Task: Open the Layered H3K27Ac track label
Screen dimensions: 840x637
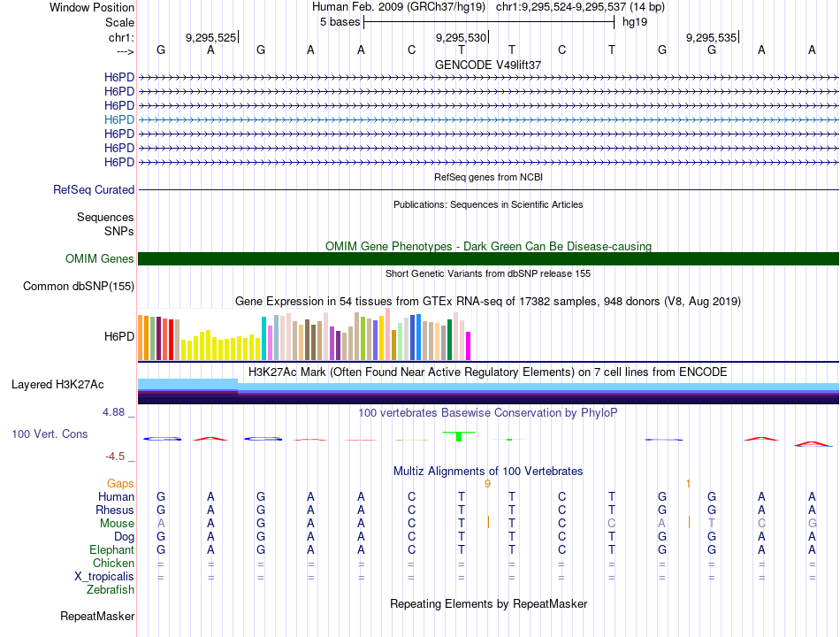Action: point(57,385)
